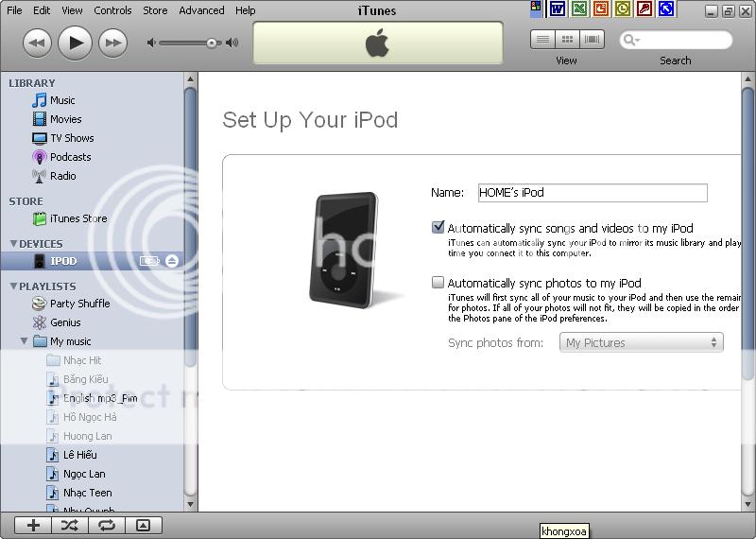This screenshot has width=756, height=539.
Task: Open Podcasts in the library
Action: (70, 157)
